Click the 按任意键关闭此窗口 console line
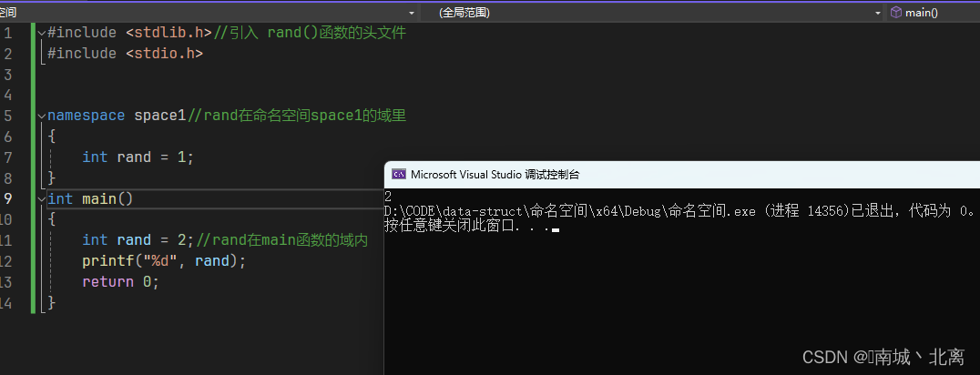Viewport: 980px width, 375px height. point(471,227)
